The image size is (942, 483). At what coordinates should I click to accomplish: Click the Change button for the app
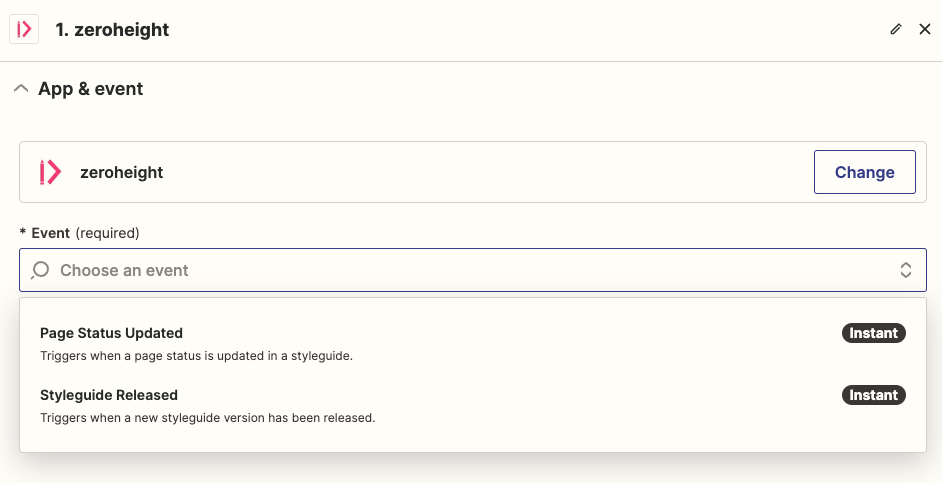865,172
